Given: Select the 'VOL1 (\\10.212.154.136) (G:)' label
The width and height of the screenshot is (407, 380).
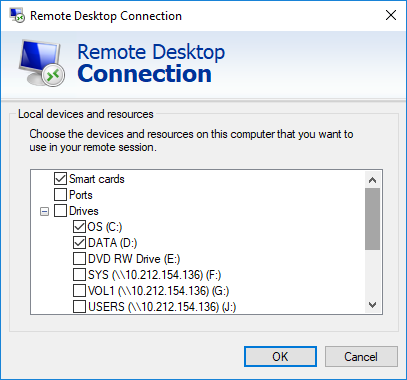Looking at the screenshot, I should (158, 291).
